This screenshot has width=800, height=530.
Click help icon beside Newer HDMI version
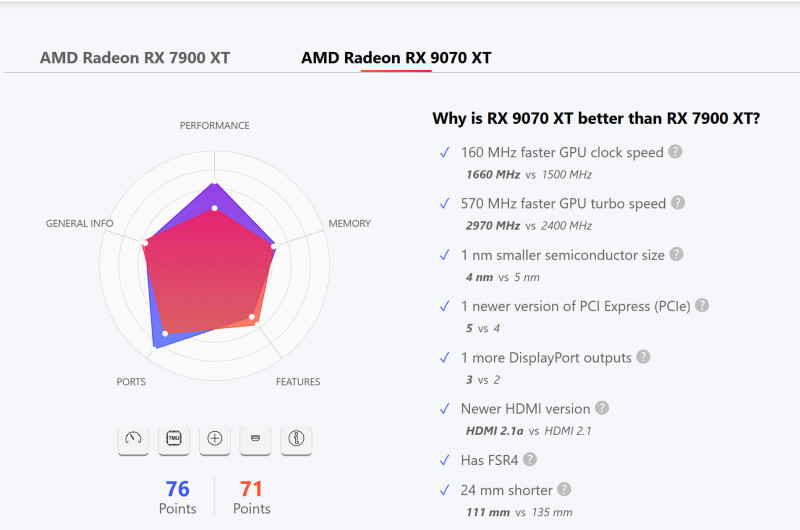(x=601, y=408)
